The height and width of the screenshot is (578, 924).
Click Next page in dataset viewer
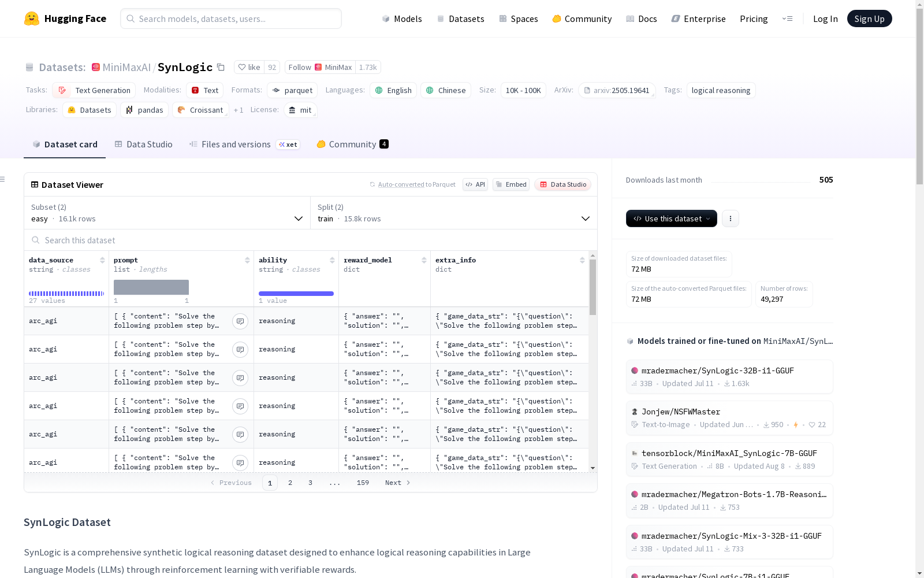click(397, 483)
